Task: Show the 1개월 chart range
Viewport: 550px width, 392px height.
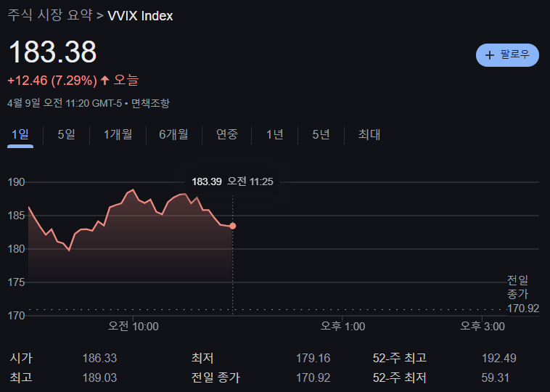Action: (118, 134)
